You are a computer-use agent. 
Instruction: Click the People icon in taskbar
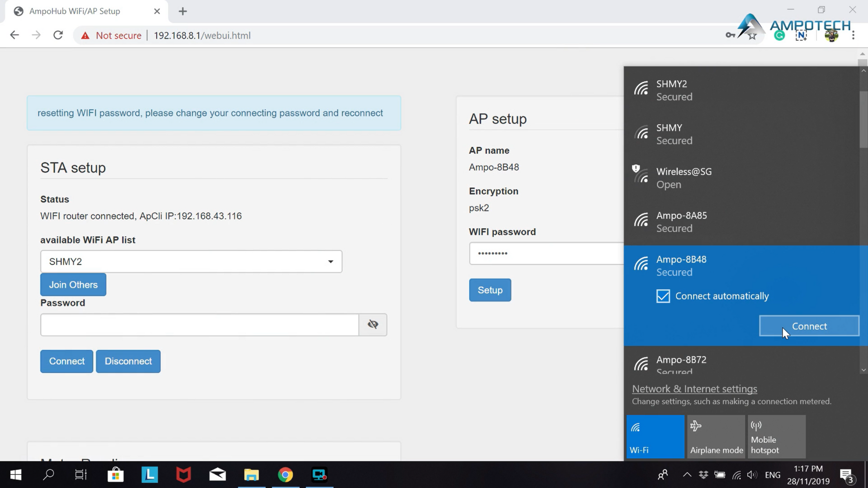coord(663,475)
